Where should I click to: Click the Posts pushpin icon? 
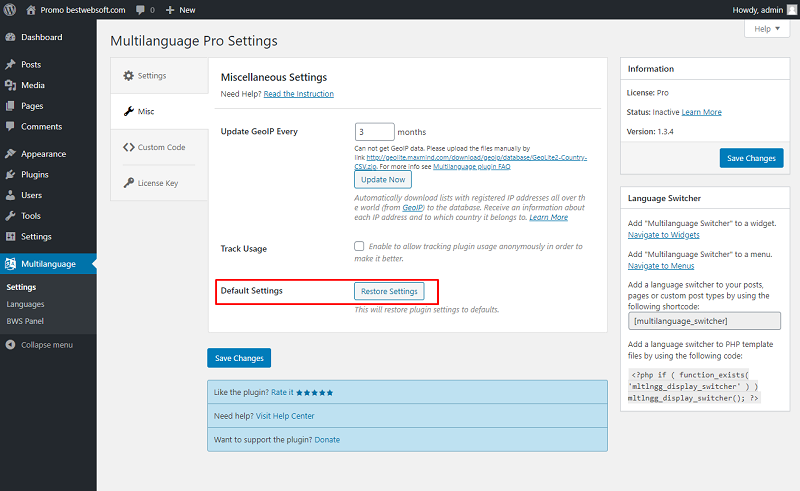pyautogui.click(x=10, y=64)
